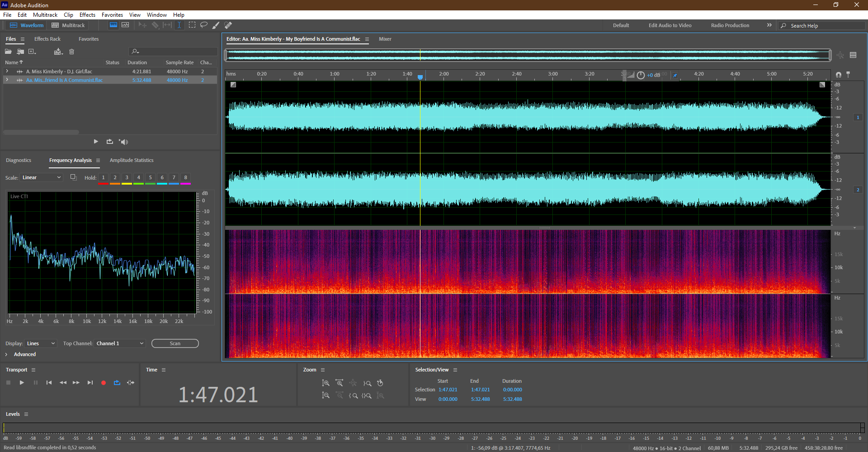
Task: Select Edit Audio to Video workspace
Action: [x=670, y=25]
